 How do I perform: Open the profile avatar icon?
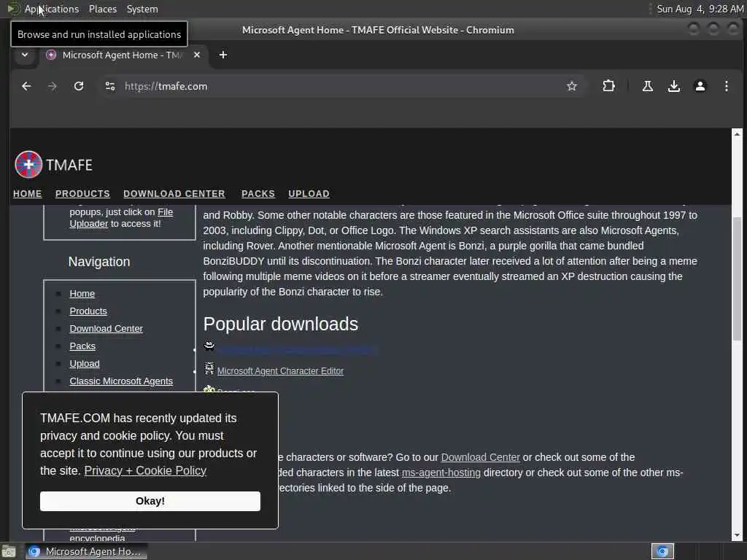(x=700, y=86)
